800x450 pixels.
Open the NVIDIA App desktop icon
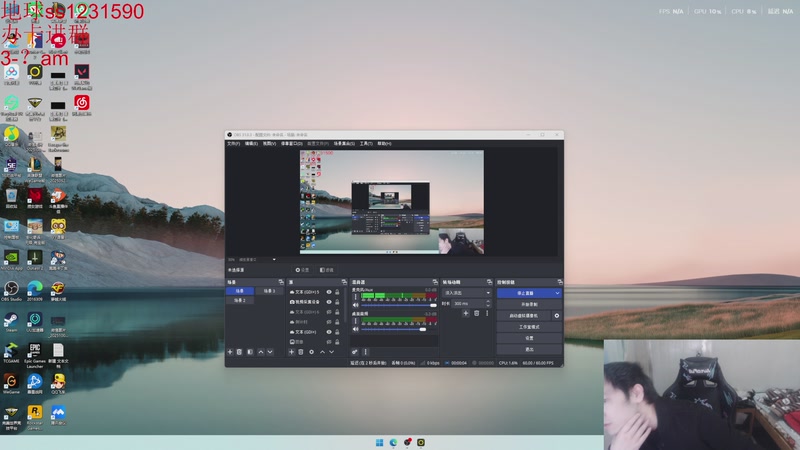(x=11, y=260)
